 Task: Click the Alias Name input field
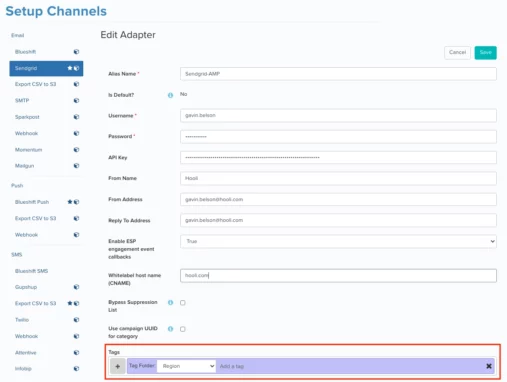tap(338, 74)
